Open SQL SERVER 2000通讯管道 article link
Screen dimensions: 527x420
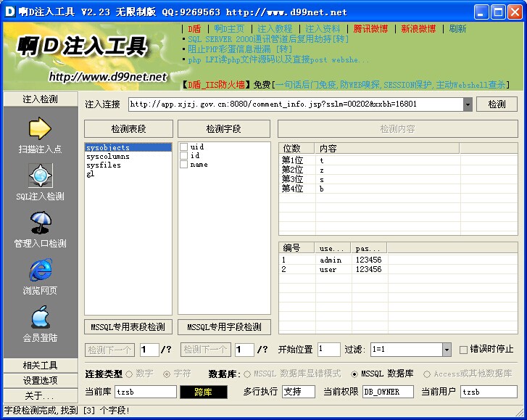[x=268, y=39]
